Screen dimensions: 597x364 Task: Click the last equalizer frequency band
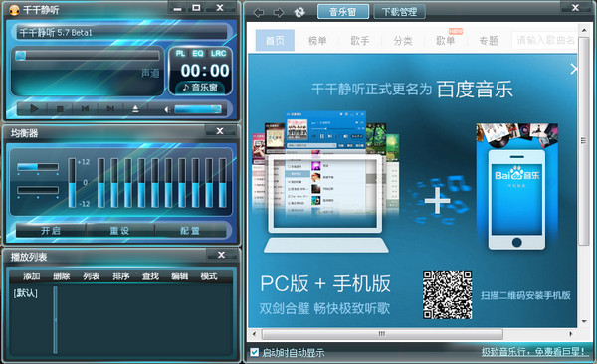(222, 183)
